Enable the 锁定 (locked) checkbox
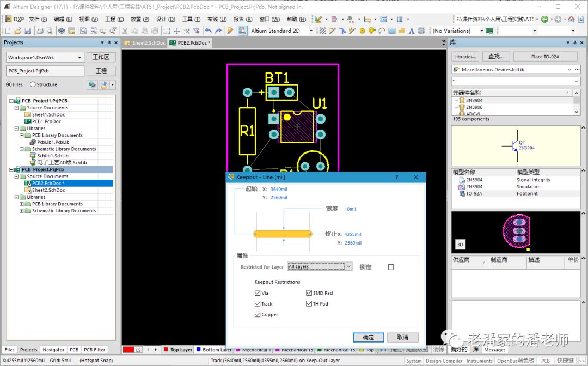Screen dimensions: 588x366 [390, 267]
